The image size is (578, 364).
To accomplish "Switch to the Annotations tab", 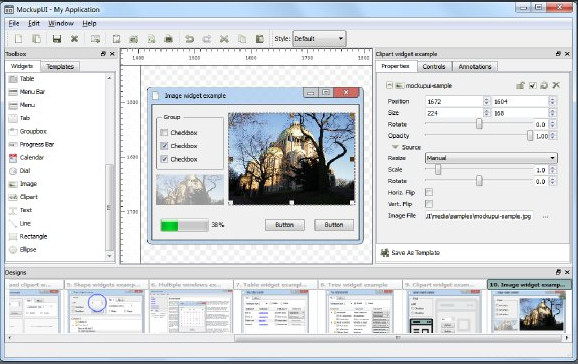I will pyautogui.click(x=475, y=66).
